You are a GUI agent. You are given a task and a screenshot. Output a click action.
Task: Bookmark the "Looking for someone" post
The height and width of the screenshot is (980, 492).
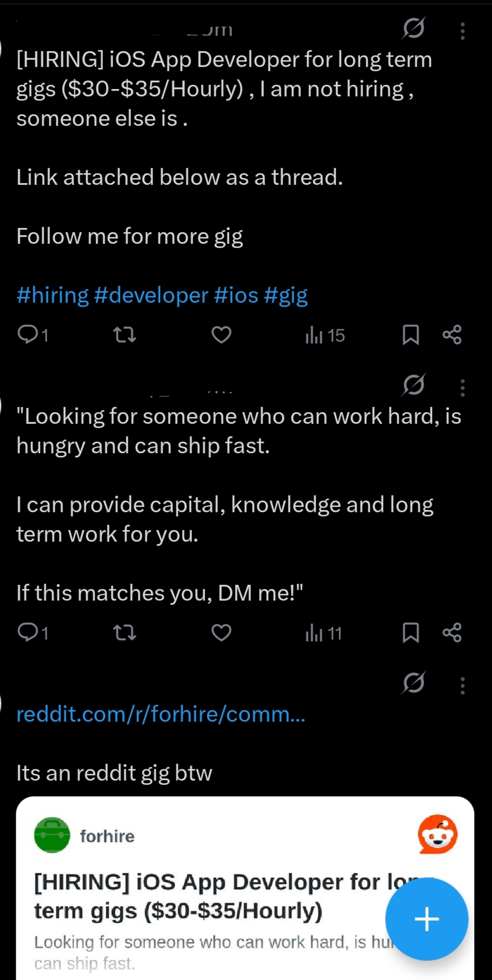point(410,632)
